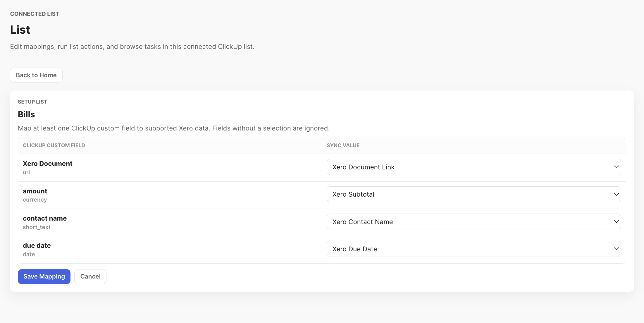Click the mapping instructions text under Bills
The image size is (644, 323).
pyautogui.click(x=174, y=128)
